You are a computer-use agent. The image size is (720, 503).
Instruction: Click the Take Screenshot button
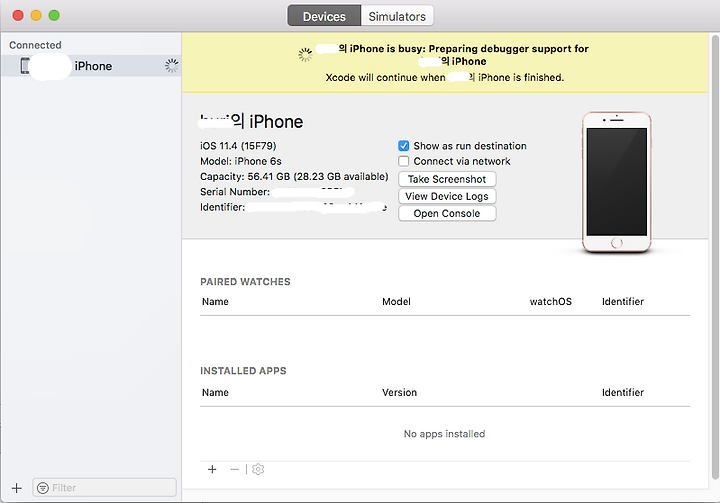(x=447, y=179)
